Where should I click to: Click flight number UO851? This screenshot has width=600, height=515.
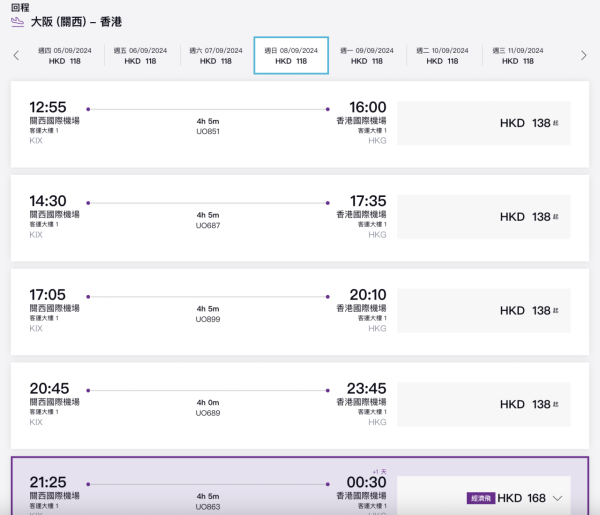(208, 131)
